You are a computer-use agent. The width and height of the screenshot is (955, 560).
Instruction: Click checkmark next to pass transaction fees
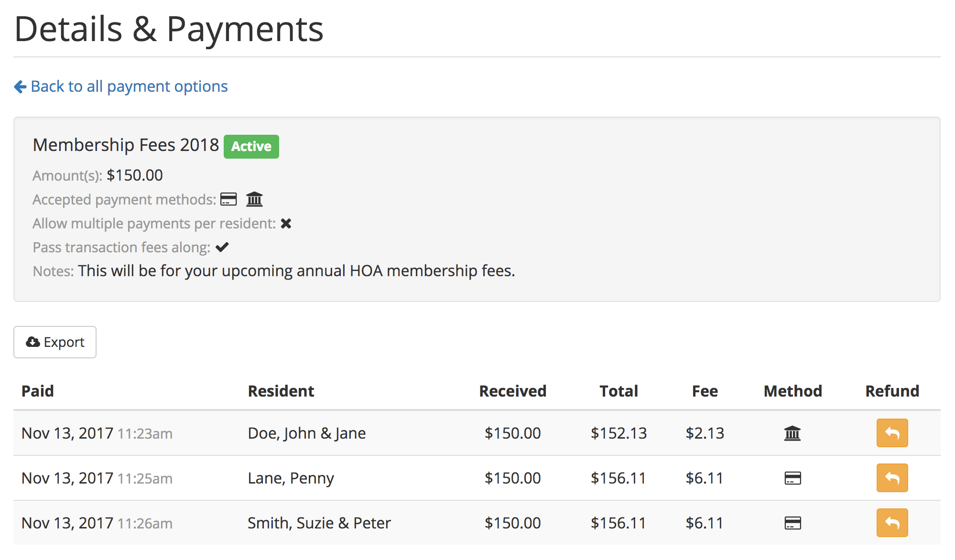coord(222,247)
